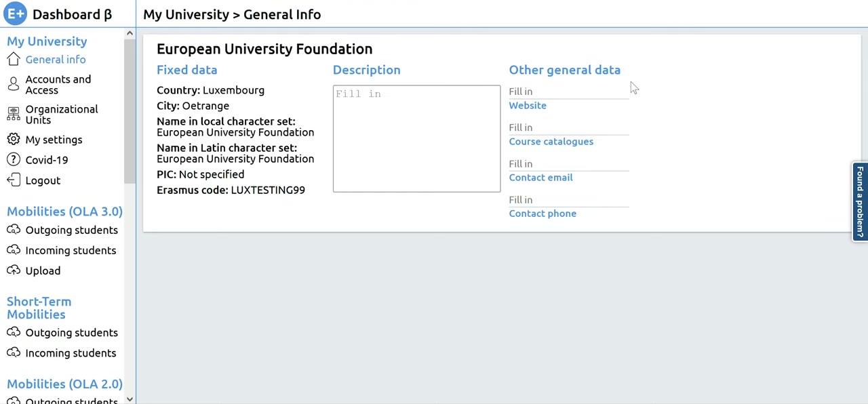Image resolution: width=868 pixels, height=404 pixels.
Task: Open Accounts and Access page
Action: pyautogui.click(x=58, y=85)
